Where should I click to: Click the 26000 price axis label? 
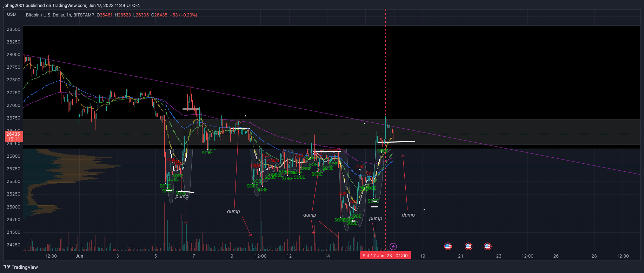(x=14, y=156)
